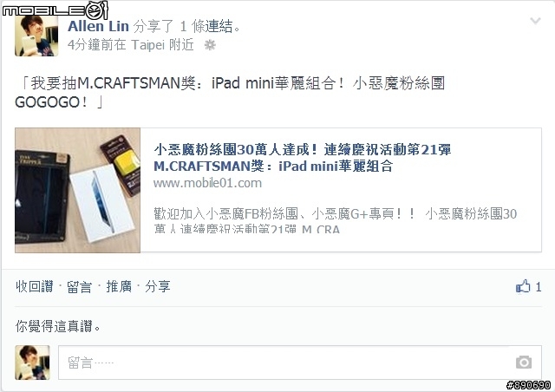Click the Allen Lin name link
555x392 pixels.
tap(98, 26)
